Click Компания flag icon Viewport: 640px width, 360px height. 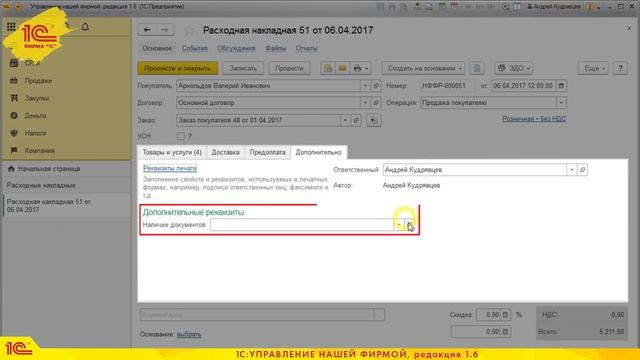(x=14, y=150)
